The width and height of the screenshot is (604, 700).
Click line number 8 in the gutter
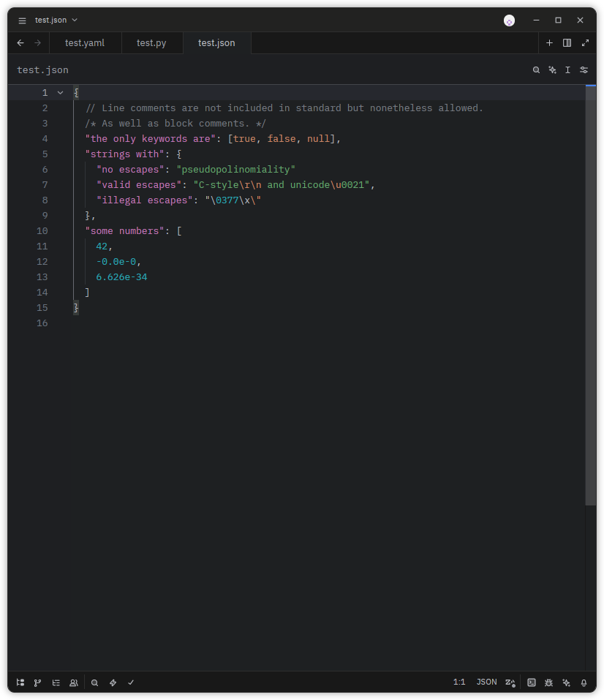[45, 200]
